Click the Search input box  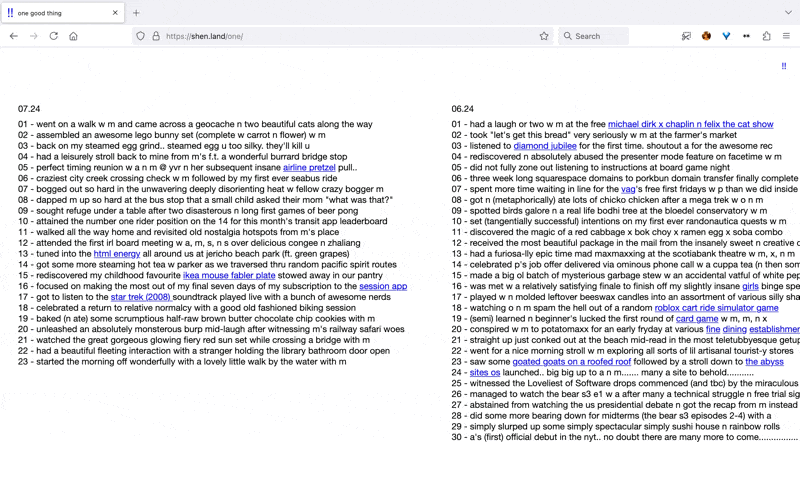[598, 36]
